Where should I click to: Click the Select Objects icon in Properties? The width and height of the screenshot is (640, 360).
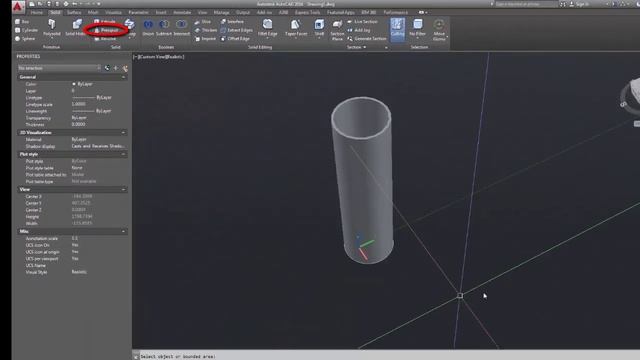(116, 68)
